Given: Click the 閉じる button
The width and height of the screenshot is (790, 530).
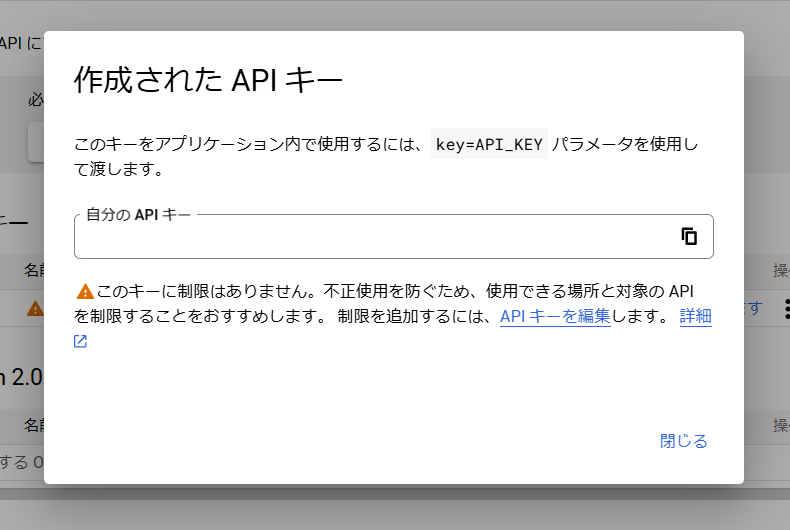Looking at the screenshot, I should [x=684, y=441].
